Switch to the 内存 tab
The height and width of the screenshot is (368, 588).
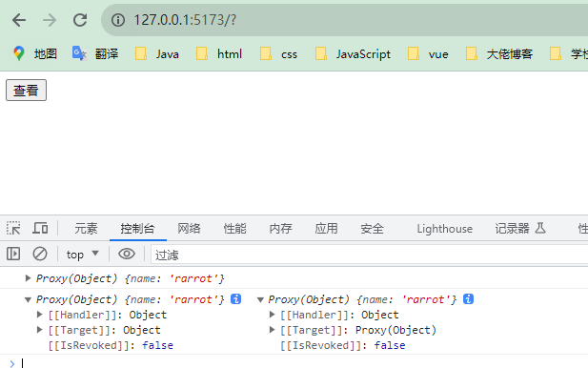click(280, 229)
